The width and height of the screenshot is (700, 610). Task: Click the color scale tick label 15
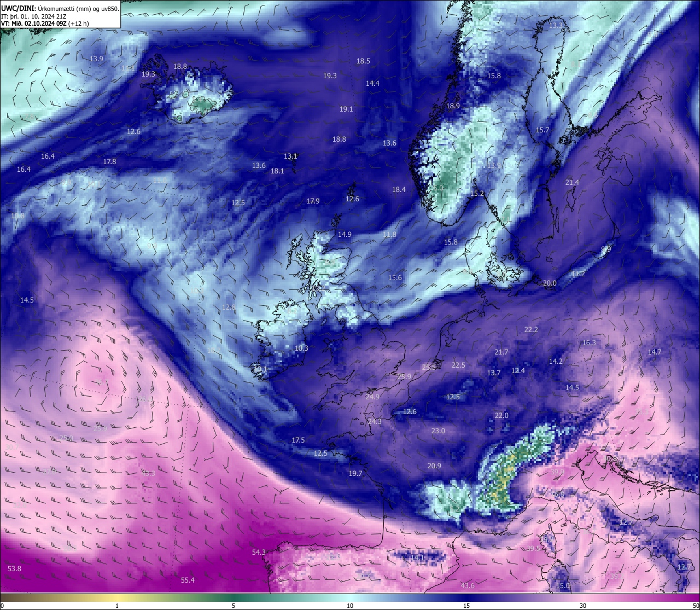tap(466, 606)
